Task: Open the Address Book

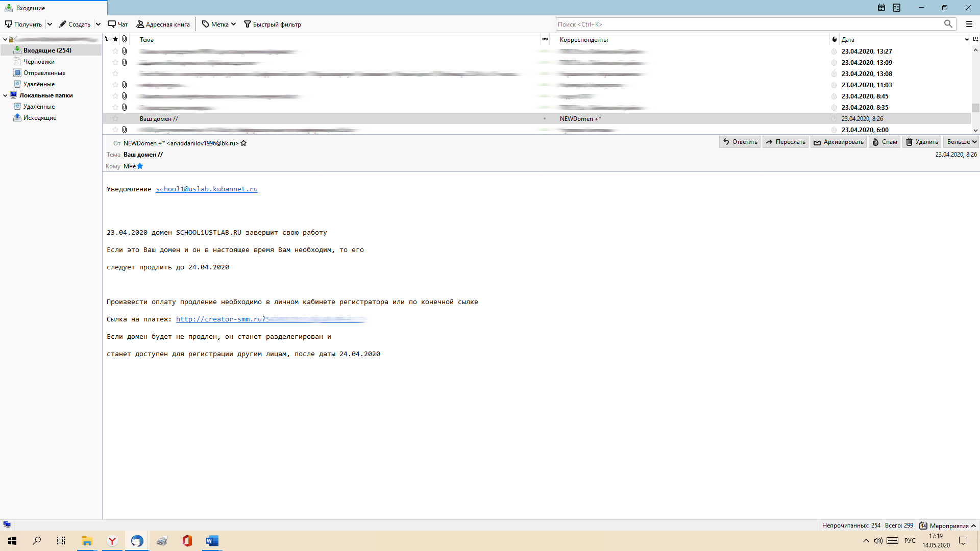Action: click(x=163, y=24)
